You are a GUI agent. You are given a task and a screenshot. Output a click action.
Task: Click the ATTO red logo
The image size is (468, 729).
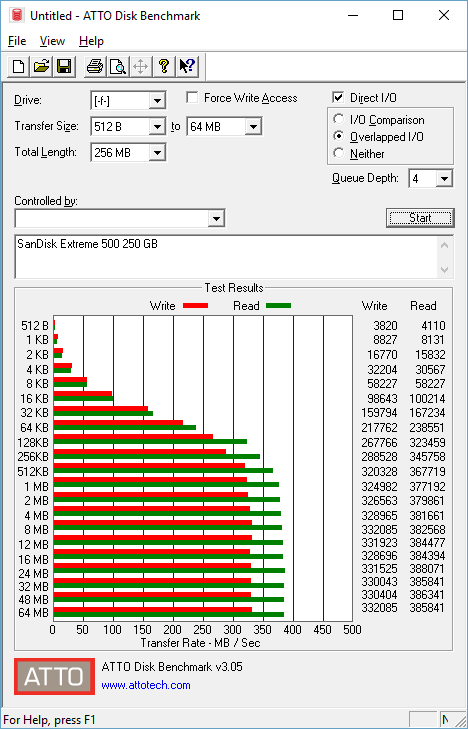(x=54, y=676)
